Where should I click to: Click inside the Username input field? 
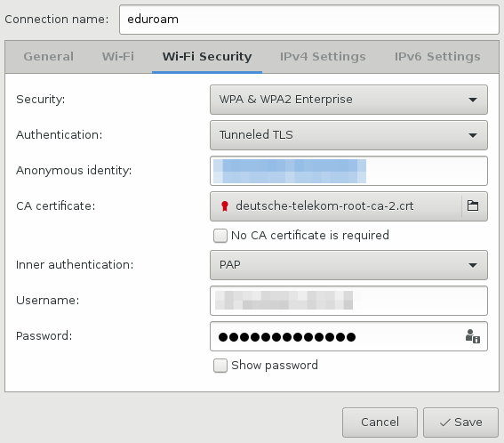click(x=348, y=301)
